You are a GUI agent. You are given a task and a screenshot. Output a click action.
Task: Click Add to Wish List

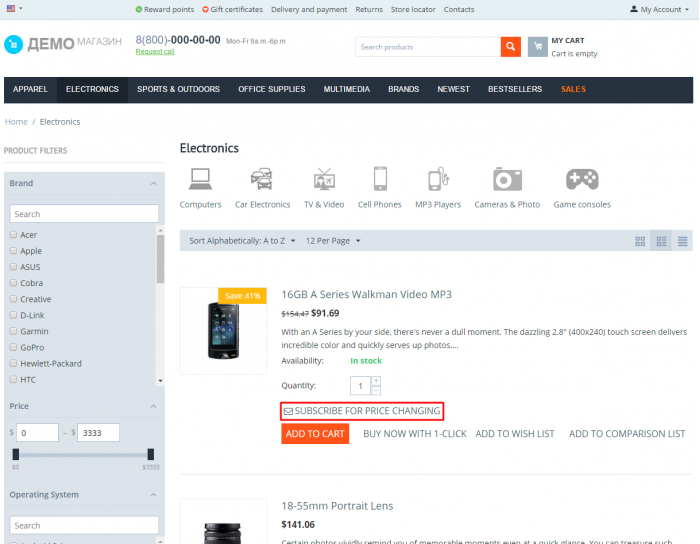pos(515,434)
